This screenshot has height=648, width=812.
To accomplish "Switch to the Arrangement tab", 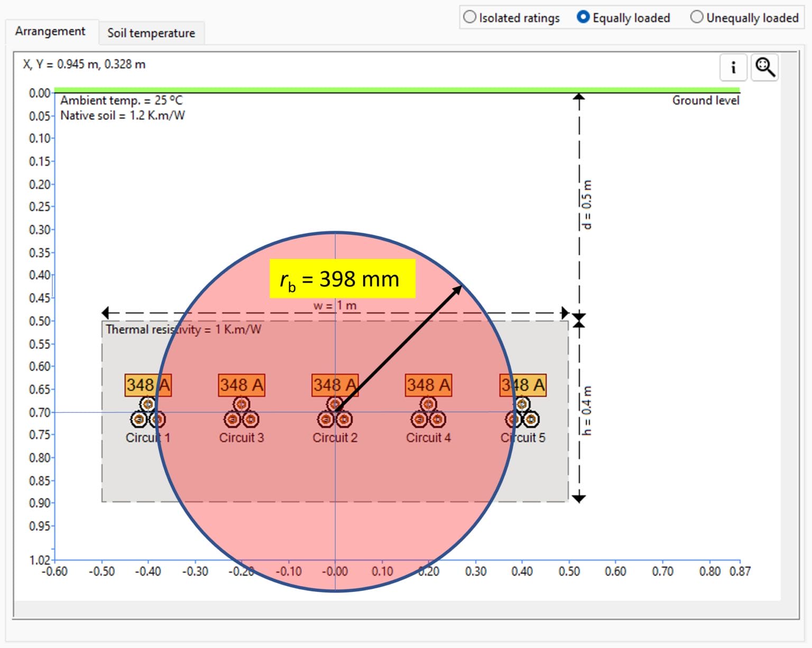I will [51, 31].
